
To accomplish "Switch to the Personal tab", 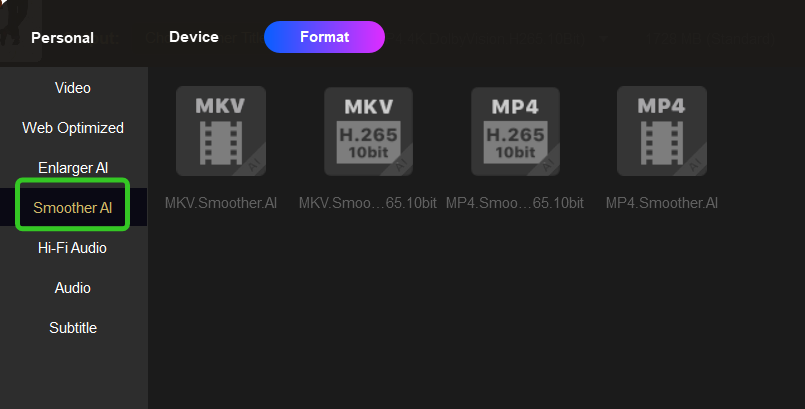I will click(x=62, y=38).
